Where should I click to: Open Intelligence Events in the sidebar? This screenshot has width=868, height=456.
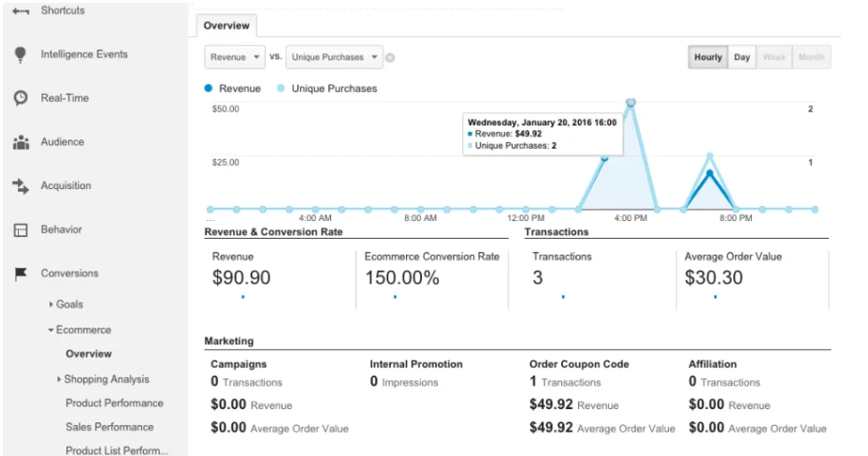click(84, 54)
